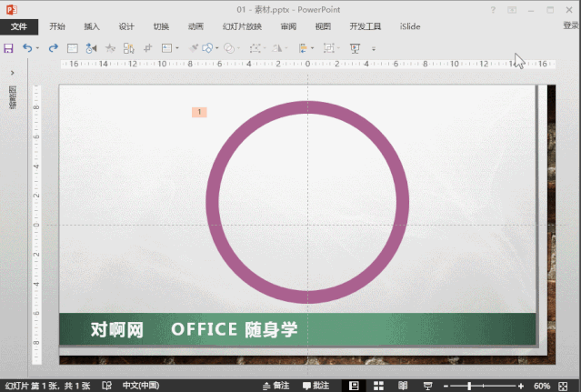Click the 对啊网 banner text on slide
The height and width of the screenshot is (392, 581).
click(117, 329)
